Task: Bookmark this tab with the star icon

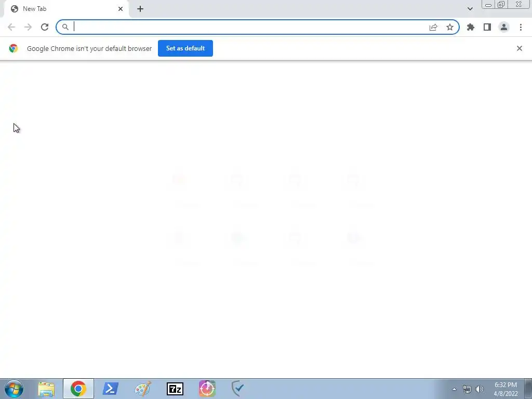Action: [450, 27]
